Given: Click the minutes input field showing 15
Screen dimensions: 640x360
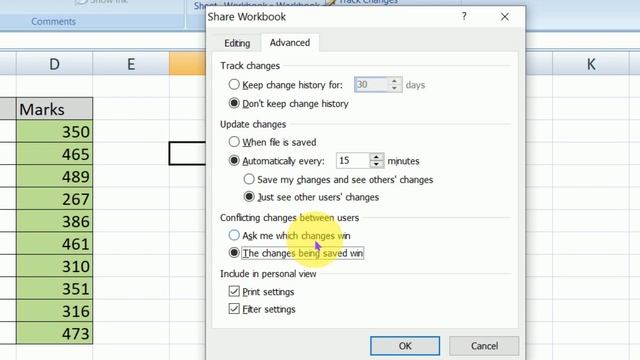Looking at the screenshot, I should (x=353, y=160).
